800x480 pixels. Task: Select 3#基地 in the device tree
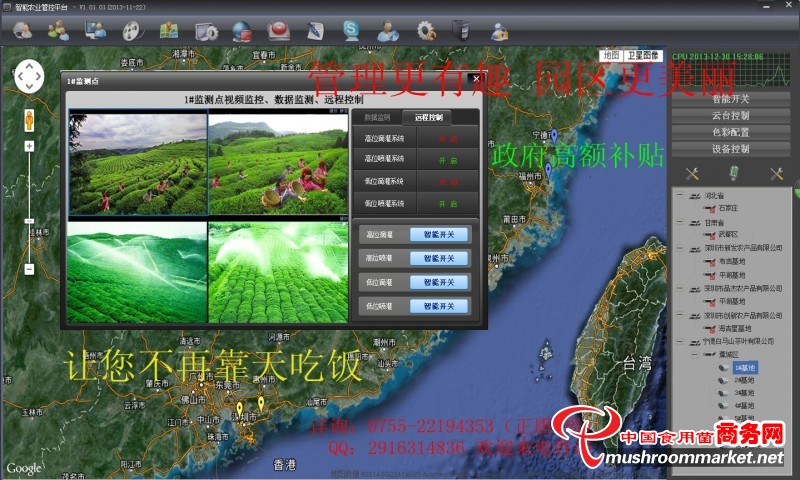click(744, 393)
